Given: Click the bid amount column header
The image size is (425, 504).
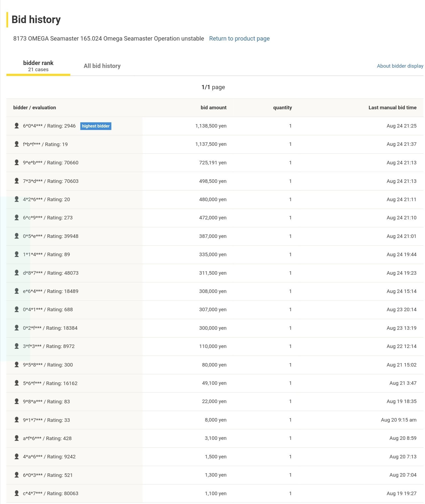Looking at the screenshot, I should [213, 108].
